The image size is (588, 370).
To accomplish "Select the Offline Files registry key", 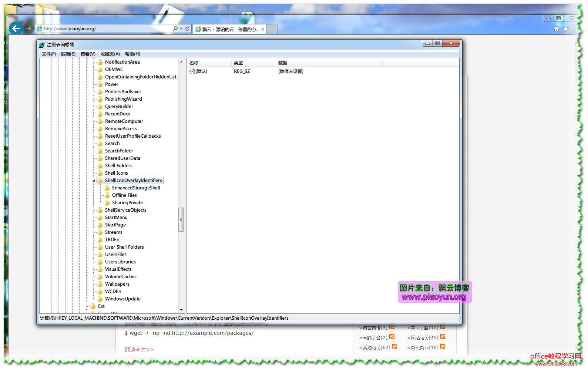I will click(x=124, y=195).
